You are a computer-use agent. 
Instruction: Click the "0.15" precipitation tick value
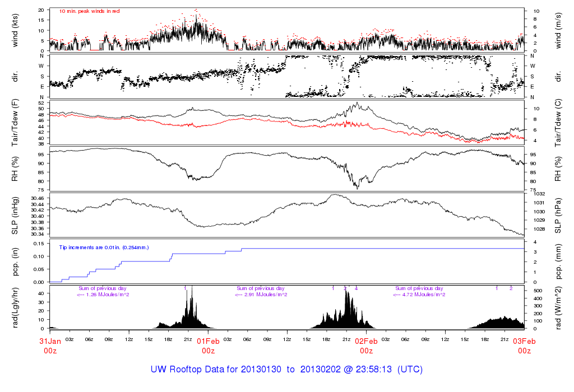coord(39,244)
